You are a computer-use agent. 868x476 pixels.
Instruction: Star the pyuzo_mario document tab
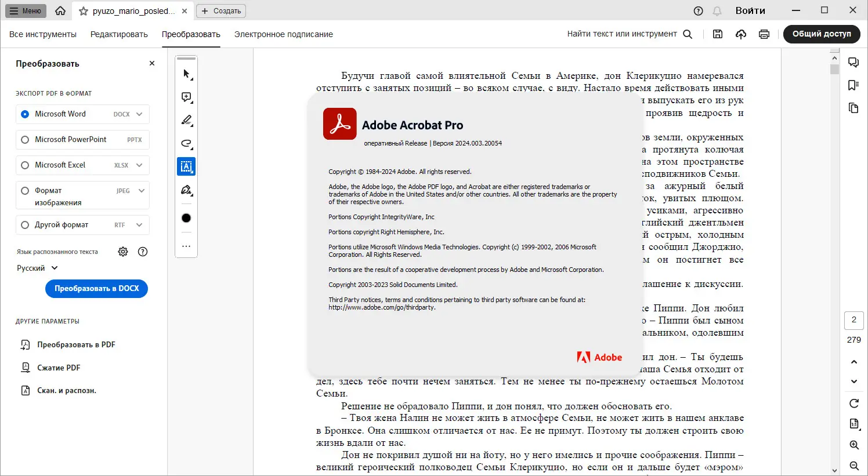point(84,11)
